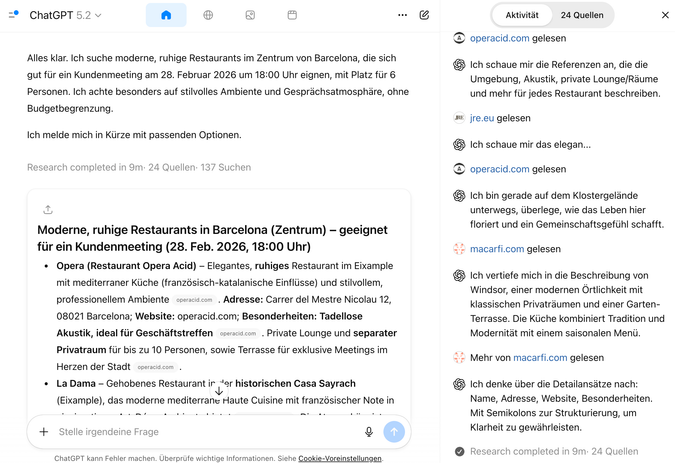Click completed checkmark icon in activity panel
The width and height of the screenshot is (675, 463).
[460, 451]
